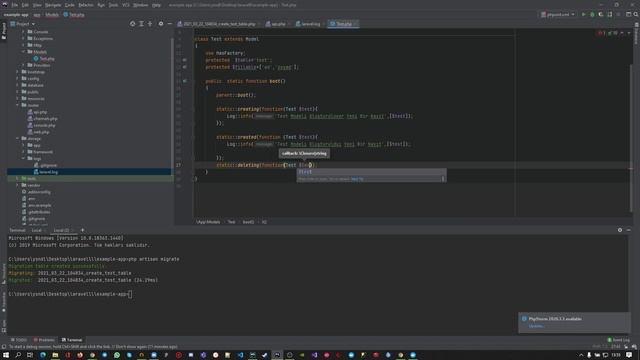Select the $test autocomplete suggestion
The height and width of the screenshot is (360, 640).
pos(371,172)
